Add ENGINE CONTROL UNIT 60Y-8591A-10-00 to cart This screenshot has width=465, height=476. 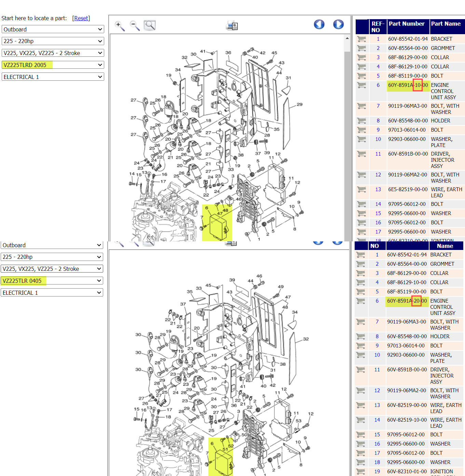point(361,85)
